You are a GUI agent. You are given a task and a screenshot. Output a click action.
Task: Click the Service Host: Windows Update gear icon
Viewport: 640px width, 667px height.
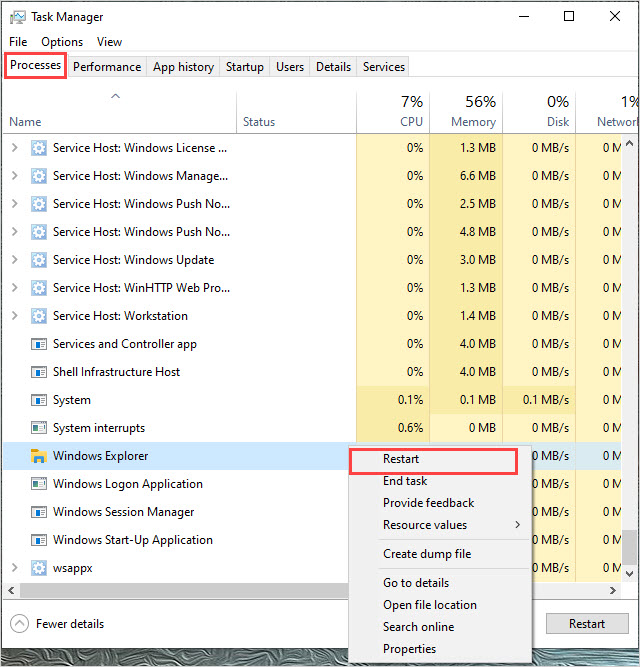point(39,260)
